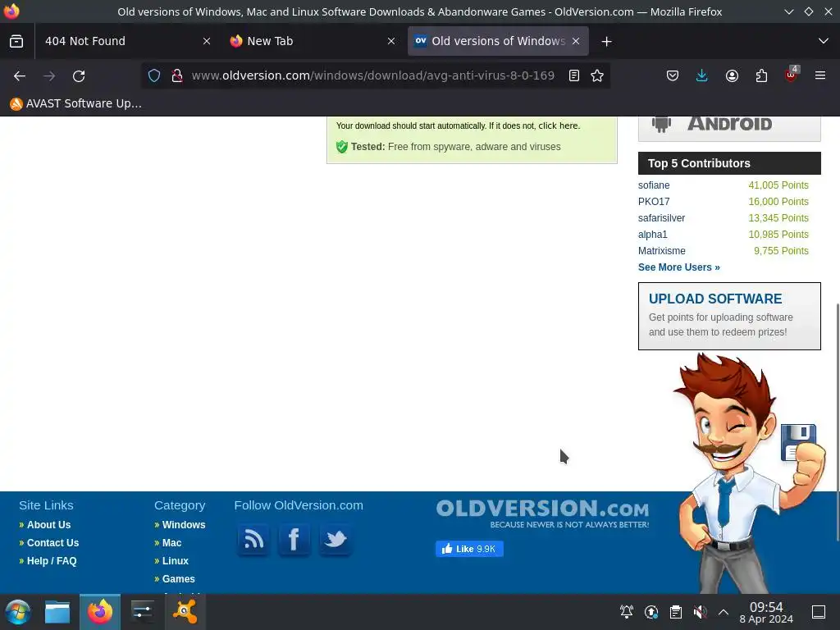Open contributor PKO17 profile
Image resolution: width=840 pixels, height=630 pixels.
654,202
